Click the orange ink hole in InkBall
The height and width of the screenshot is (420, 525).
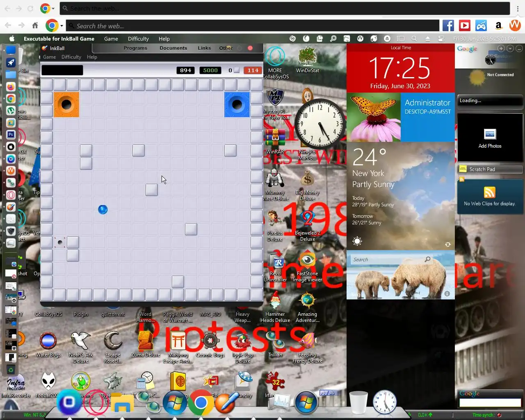tap(66, 105)
